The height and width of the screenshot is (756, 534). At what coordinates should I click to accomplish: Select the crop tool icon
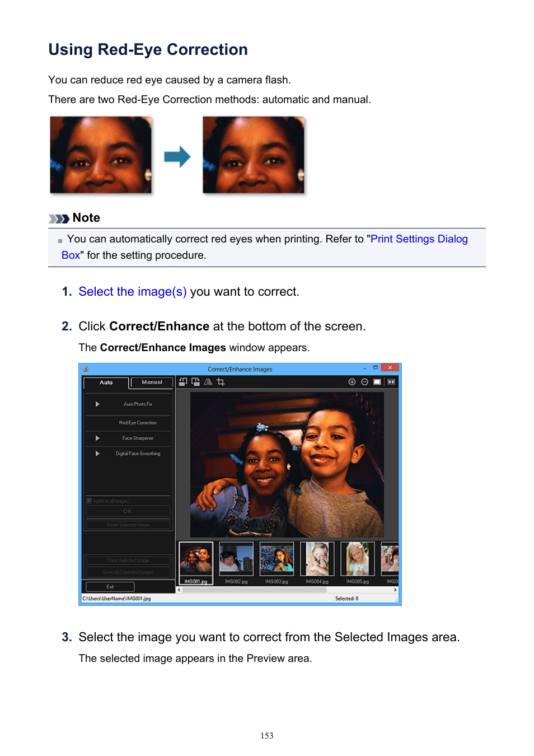[221, 382]
